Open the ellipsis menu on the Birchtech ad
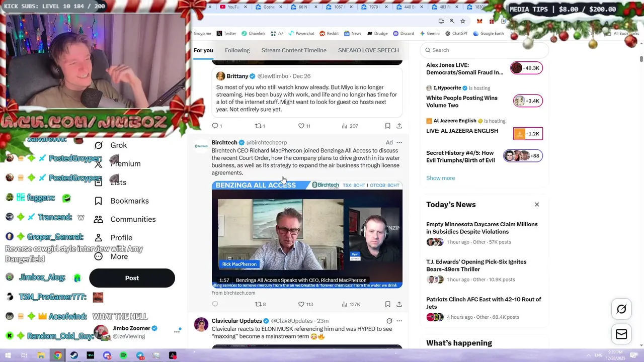 399,142
